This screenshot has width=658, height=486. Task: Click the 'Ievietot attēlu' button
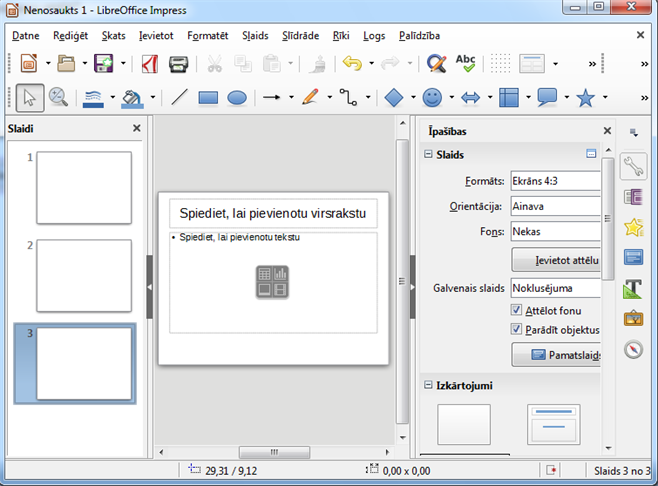click(x=556, y=260)
